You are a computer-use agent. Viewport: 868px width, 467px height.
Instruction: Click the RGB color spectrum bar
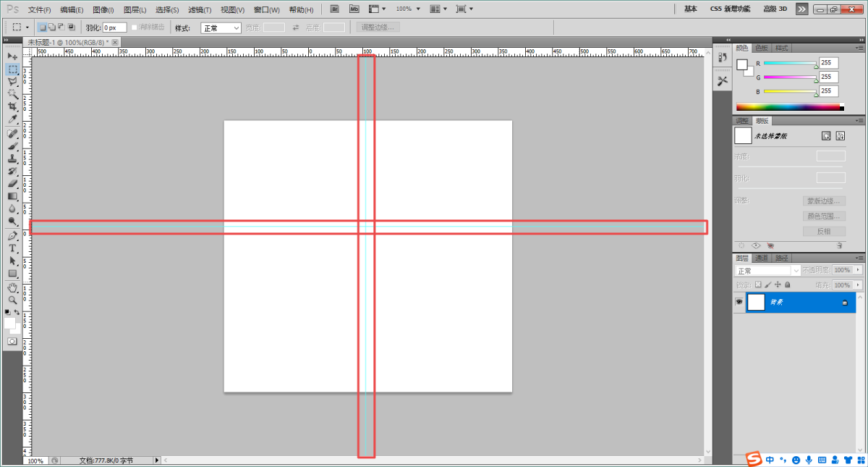pos(788,107)
